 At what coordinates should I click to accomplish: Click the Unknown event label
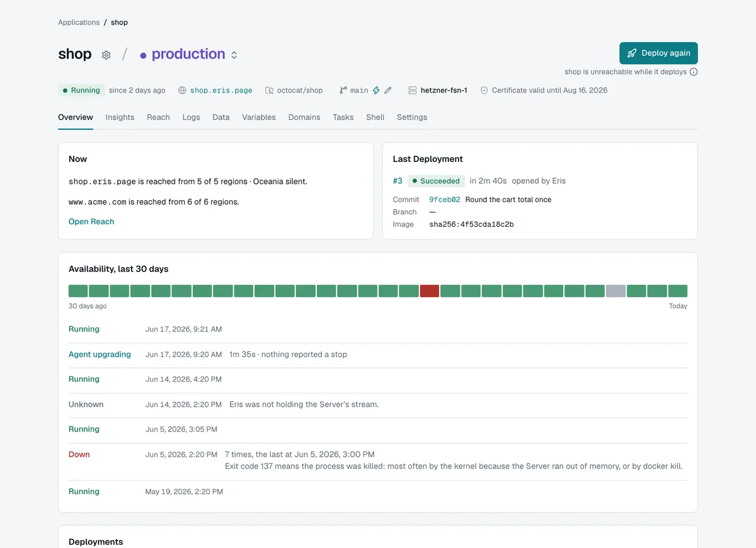tap(86, 404)
